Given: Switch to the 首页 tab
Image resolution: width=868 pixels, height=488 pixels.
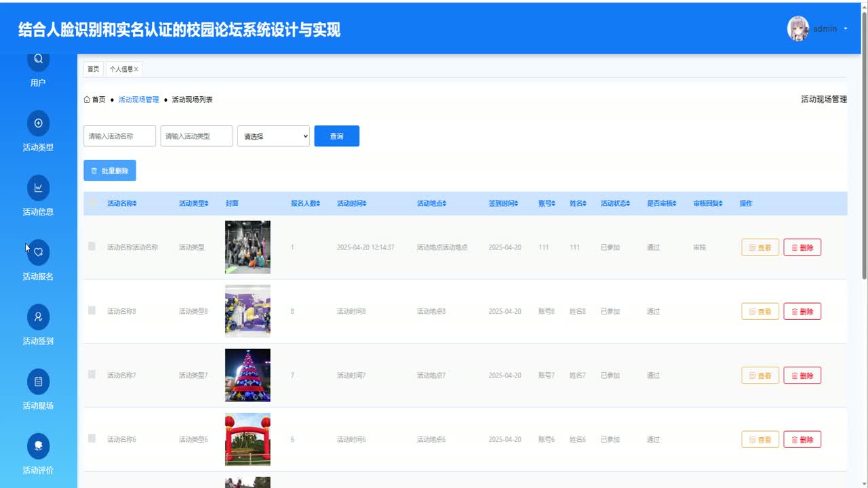Looking at the screenshot, I should (93, 69).
